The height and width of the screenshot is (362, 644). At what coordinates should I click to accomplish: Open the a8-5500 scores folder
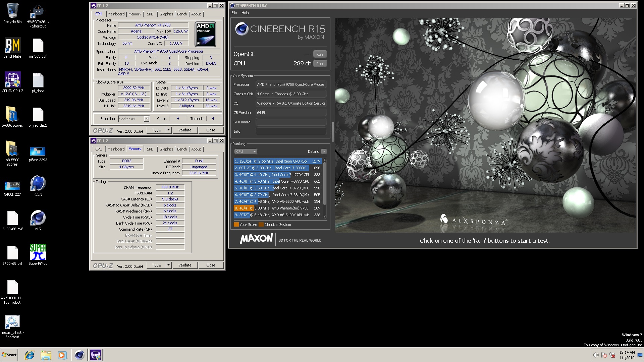pyautogui.click(x=12, y=154)
